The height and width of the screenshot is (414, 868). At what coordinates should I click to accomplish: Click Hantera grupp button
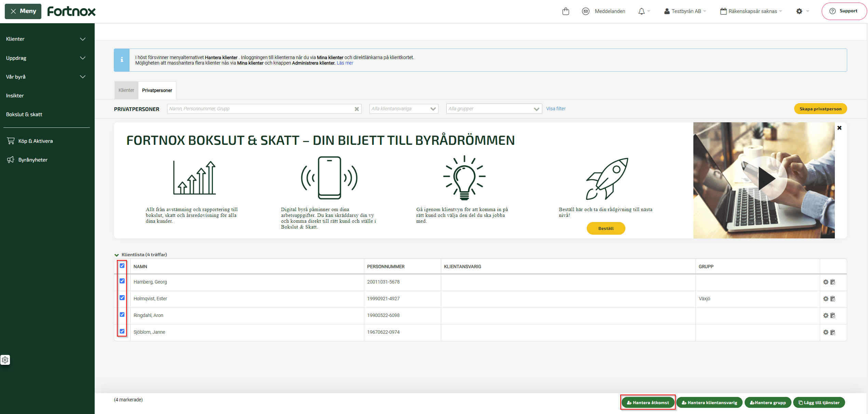(x=768, y=403)
